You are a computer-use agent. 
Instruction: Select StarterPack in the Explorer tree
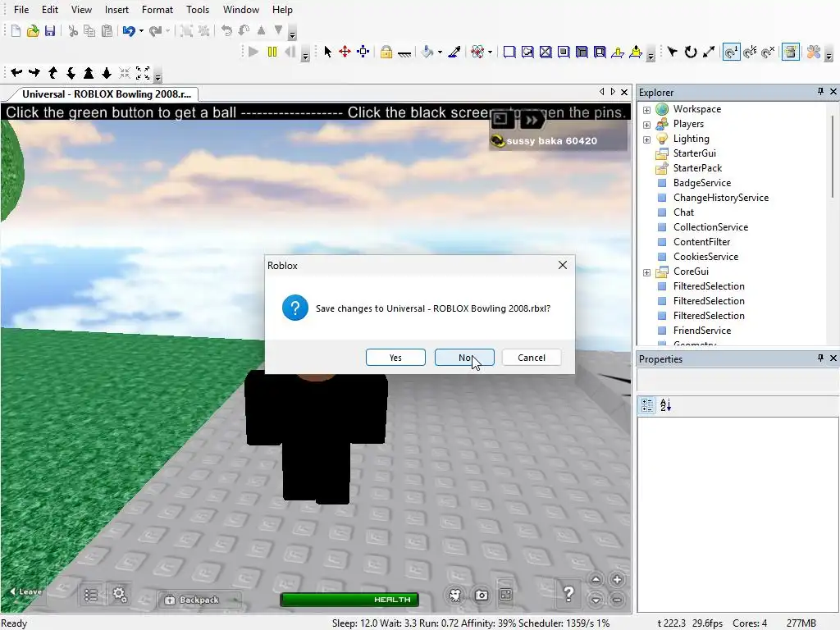point(697,168)
